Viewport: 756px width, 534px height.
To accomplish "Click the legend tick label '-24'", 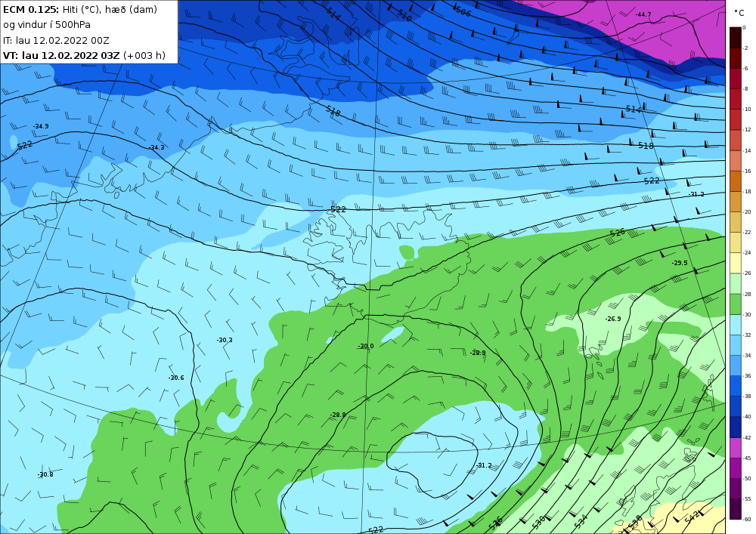I will [x=747, y=253].
